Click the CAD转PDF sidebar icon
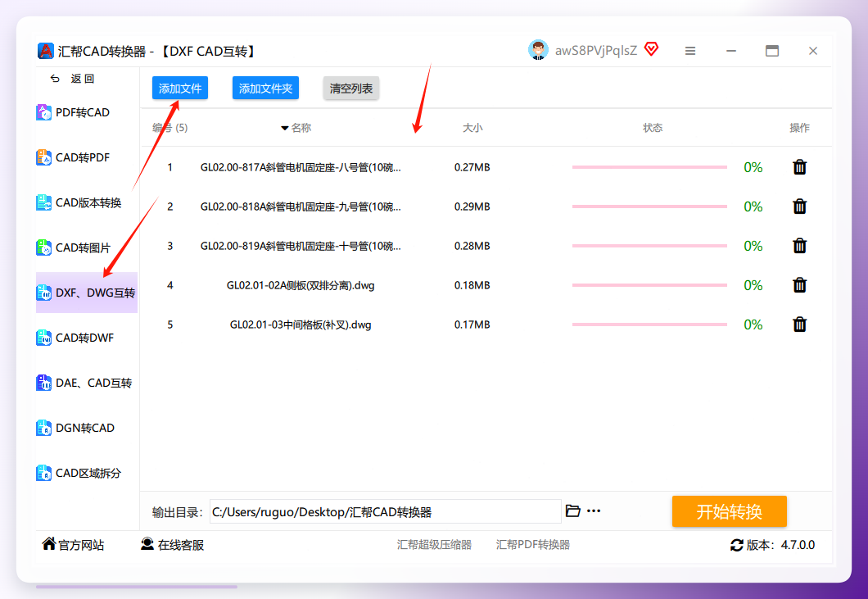868x599 pixels. [x=43, y=157]
